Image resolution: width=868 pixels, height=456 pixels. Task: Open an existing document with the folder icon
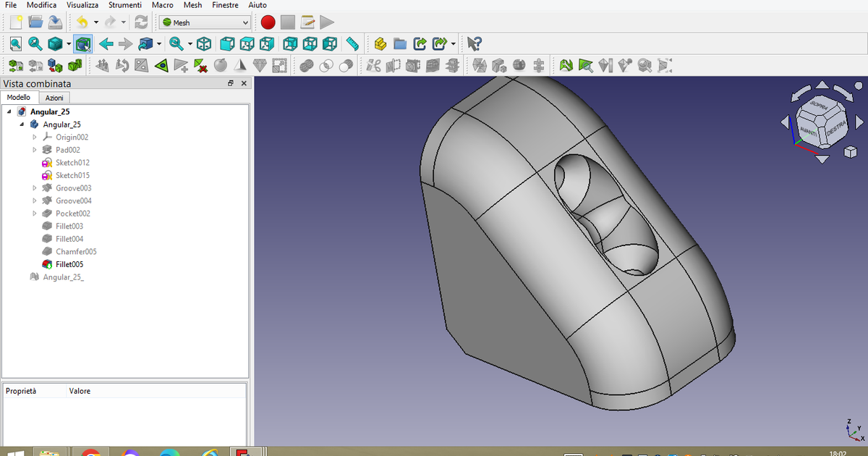pyautogui.click(x=35, y=22)
